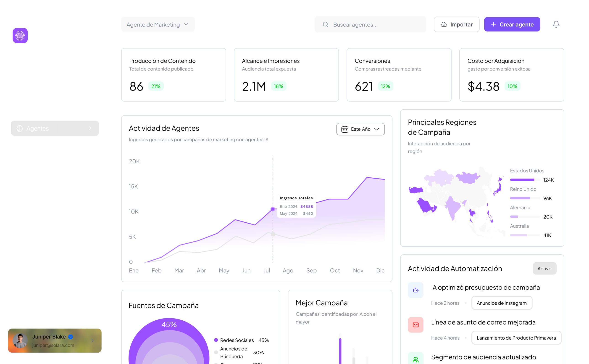Screen dimensions: 589x364
Task: Click the $4.38 acquisition cost value
Action: click(x=484, y=86)
